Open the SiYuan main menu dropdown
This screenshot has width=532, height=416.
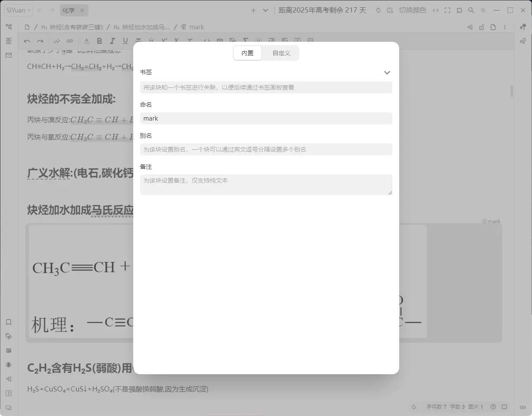point(19,10)
